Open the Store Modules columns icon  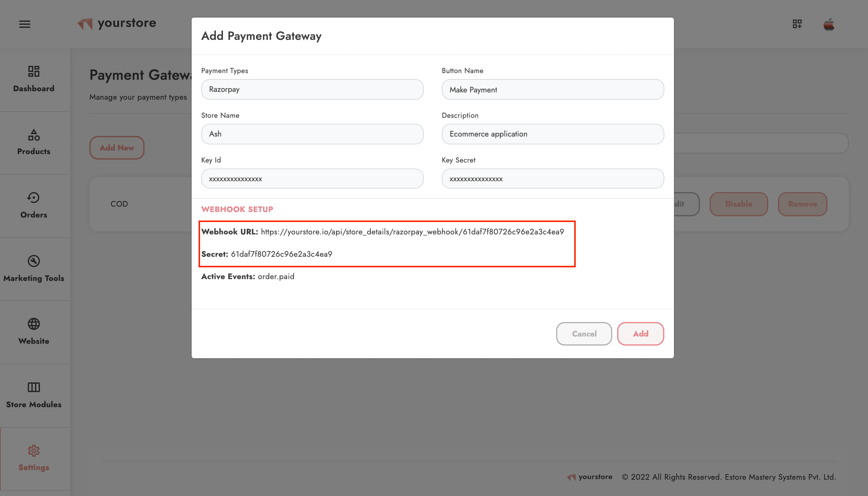34,387
